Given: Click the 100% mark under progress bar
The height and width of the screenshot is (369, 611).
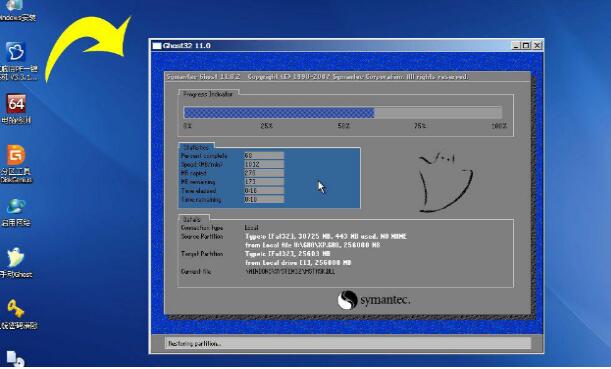Looking at the screenshot, I should tap(499, 126).
